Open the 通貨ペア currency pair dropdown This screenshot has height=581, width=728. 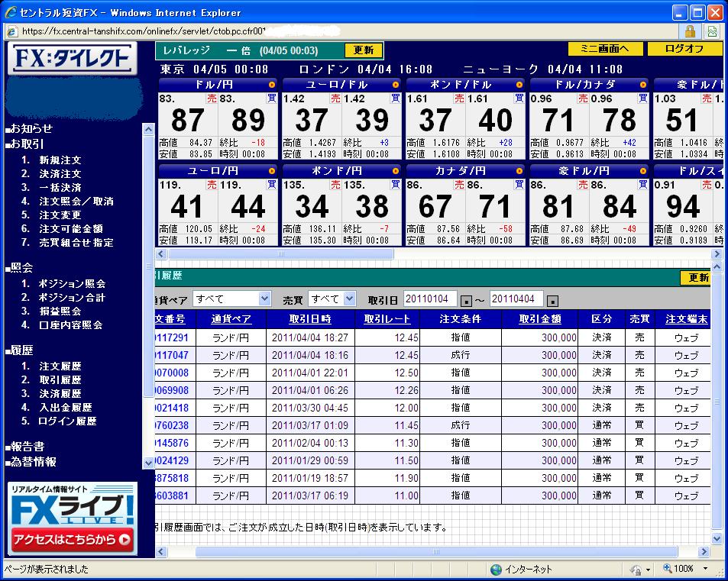pos(264,299)
